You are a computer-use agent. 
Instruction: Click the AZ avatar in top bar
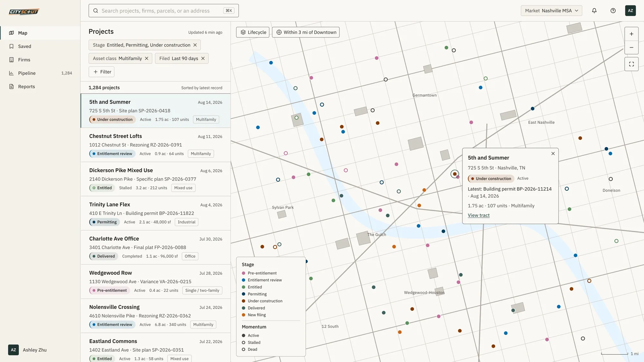pos(630,11)
